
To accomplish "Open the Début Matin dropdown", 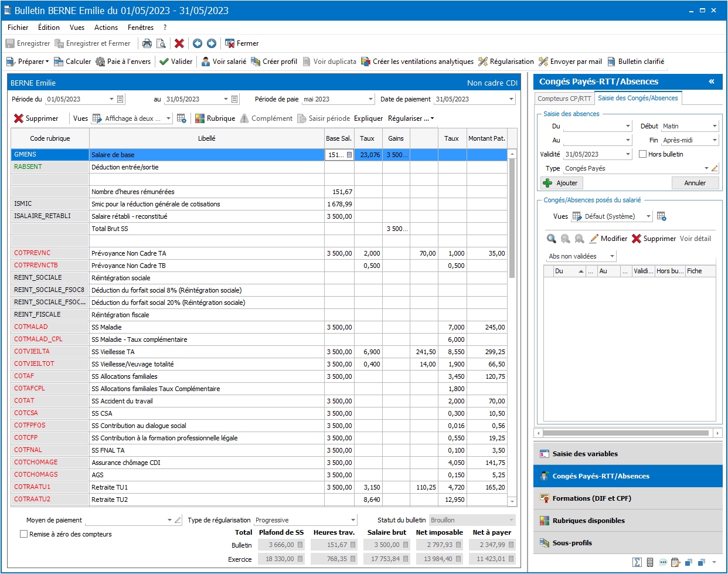I will 715,126.
